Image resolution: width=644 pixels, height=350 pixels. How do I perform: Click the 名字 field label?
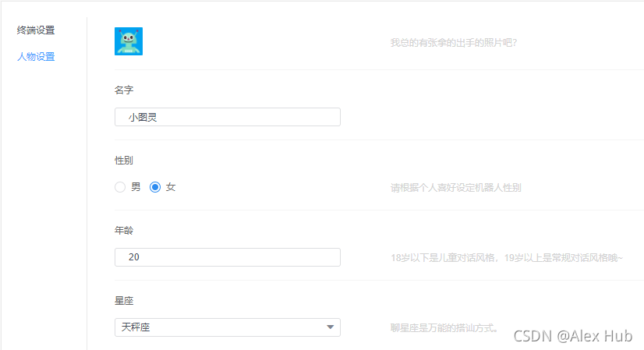124,90
